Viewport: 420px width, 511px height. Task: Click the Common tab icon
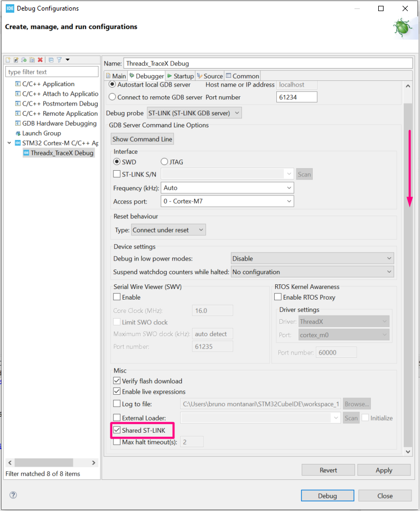[228, 76]
